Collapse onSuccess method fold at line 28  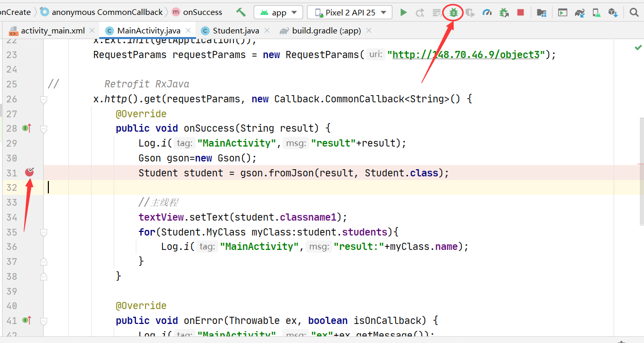[x=44, y=129]
